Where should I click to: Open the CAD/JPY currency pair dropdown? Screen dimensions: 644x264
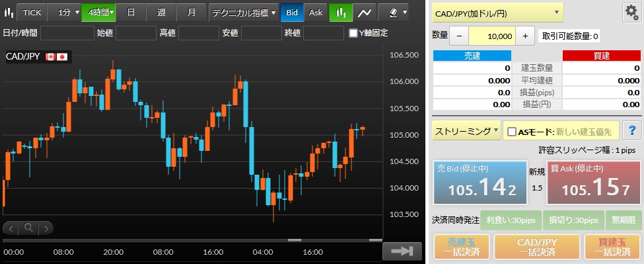[498, 13]
